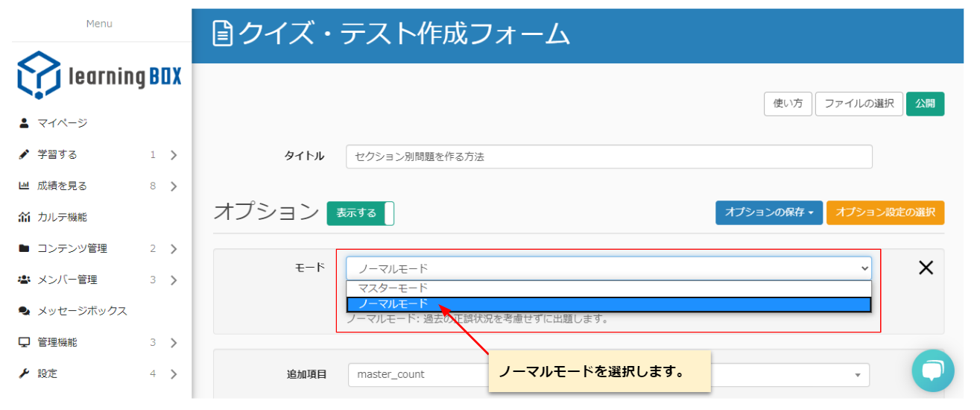The height and width of the screenshot is (410, 980).
Task: Click the learningBOX logo
Action: (99, 76)
